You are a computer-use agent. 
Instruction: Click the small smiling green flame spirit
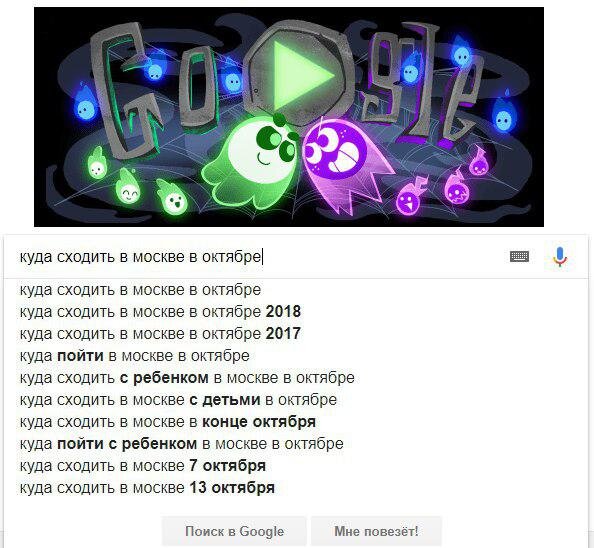click(128, 188)
